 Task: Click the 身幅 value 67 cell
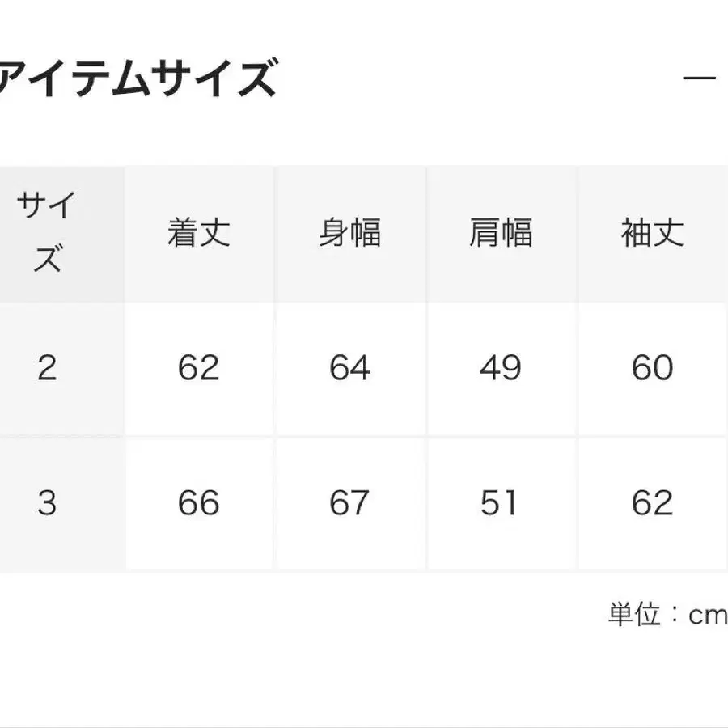coord(349,503)
